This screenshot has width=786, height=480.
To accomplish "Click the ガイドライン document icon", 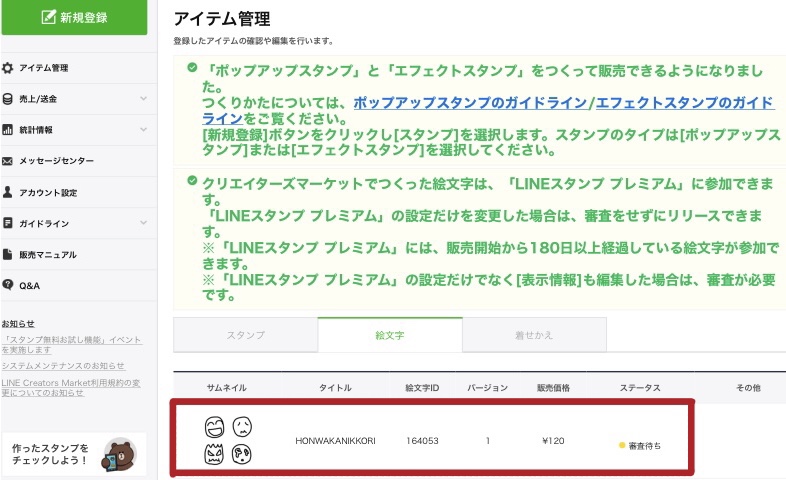I will coord(8,223).
